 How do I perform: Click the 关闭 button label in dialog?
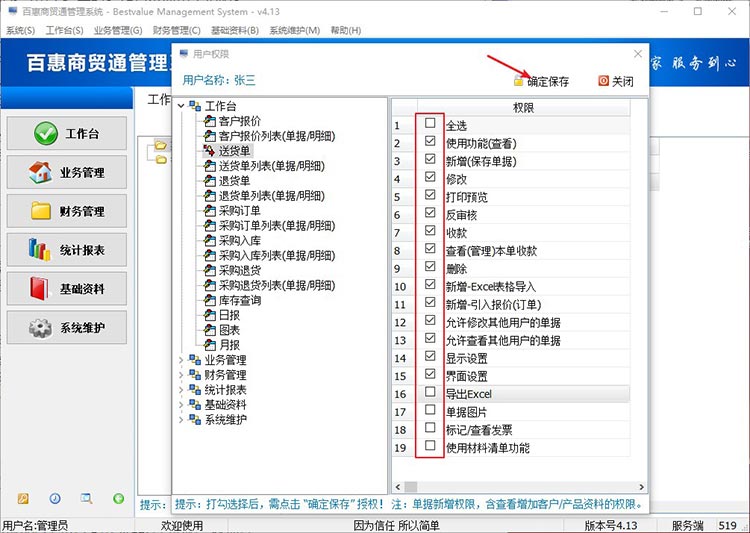tap(623, 81)
